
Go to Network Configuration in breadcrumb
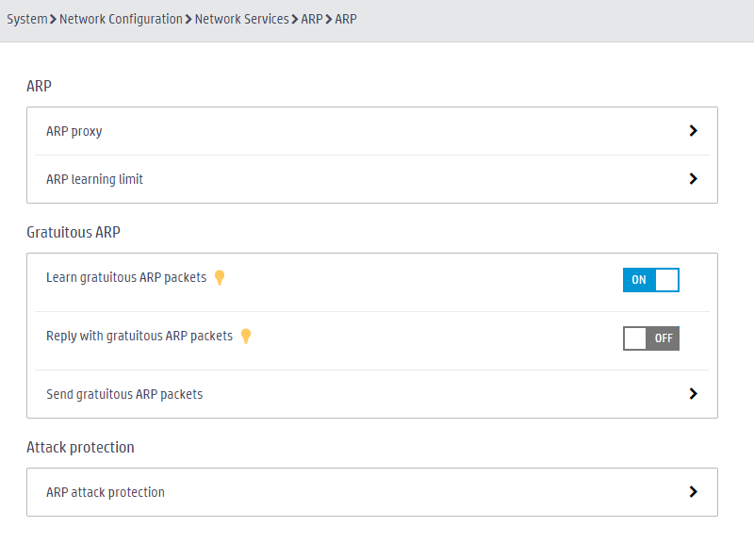pyautogui.click(x=122, y=19)
